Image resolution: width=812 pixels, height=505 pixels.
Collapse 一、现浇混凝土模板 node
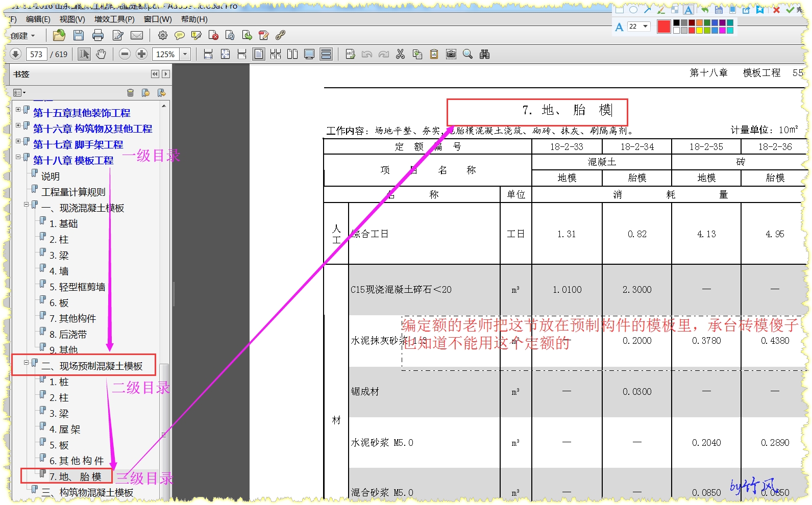click(27, 205)
